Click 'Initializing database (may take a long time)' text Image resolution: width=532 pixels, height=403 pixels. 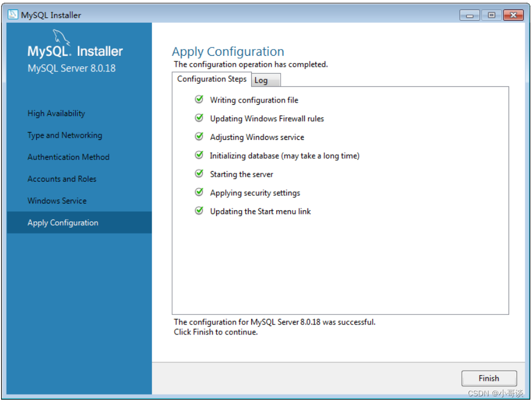pos(285,156)
